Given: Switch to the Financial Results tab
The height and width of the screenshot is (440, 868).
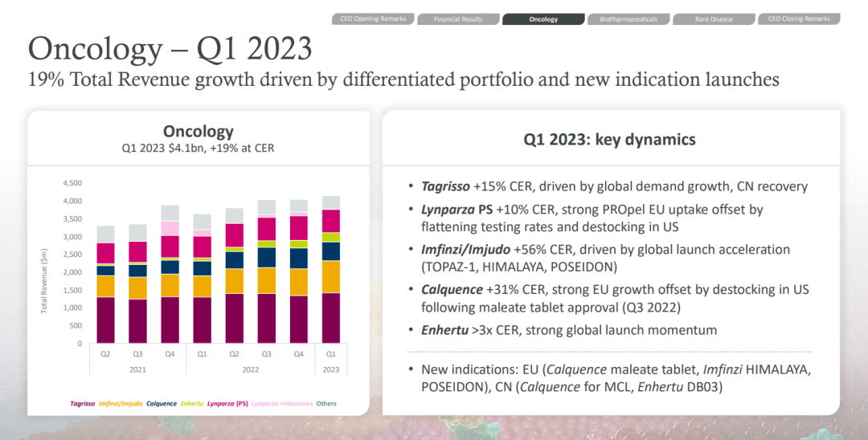Looking at the screenshot, I should 457,18.
